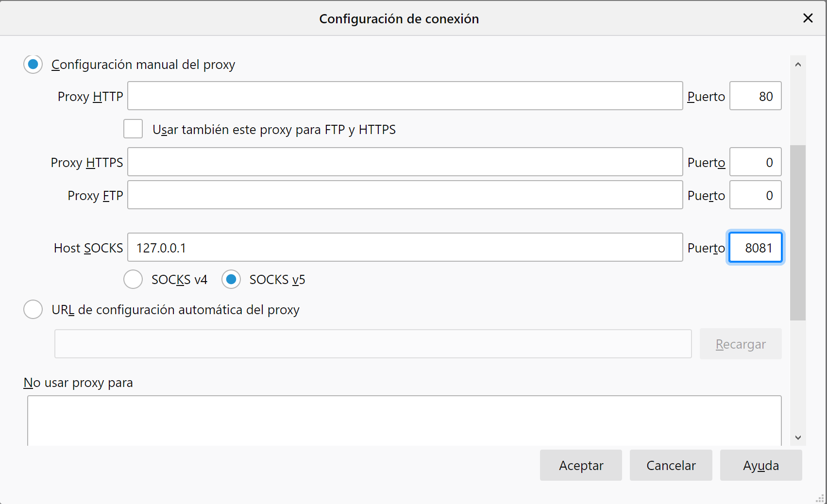Select SOCKS v4 radio button
This screenshot has width=827, height=504.
click(133, 280)
